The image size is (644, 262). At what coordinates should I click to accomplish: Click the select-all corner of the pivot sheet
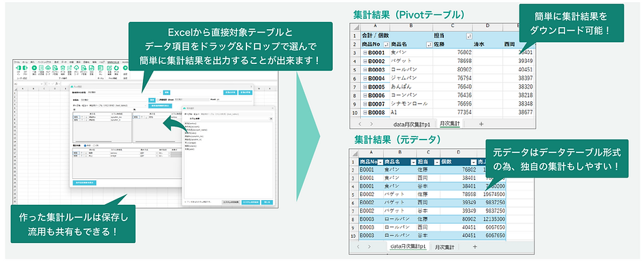(355, 27)
